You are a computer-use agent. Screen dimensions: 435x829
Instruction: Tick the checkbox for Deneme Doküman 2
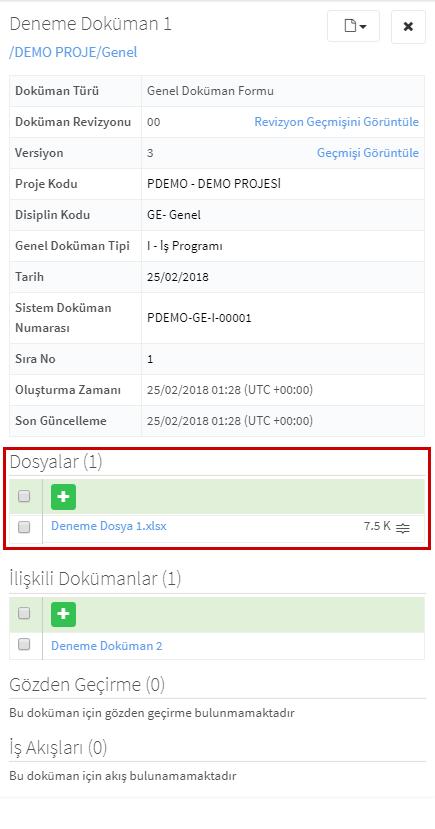point(24,644)
